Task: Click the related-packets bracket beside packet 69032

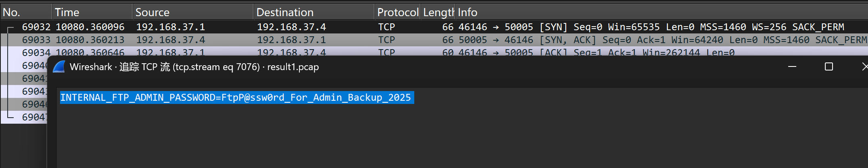Action: click(10, 28)
